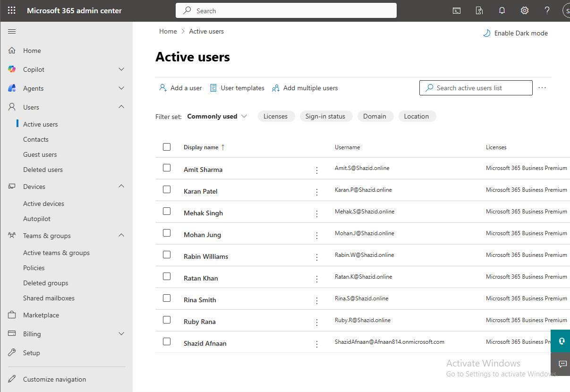570x392 pixels.
Task: Open Cloud Shell icon in header
Action: (457, 10)
